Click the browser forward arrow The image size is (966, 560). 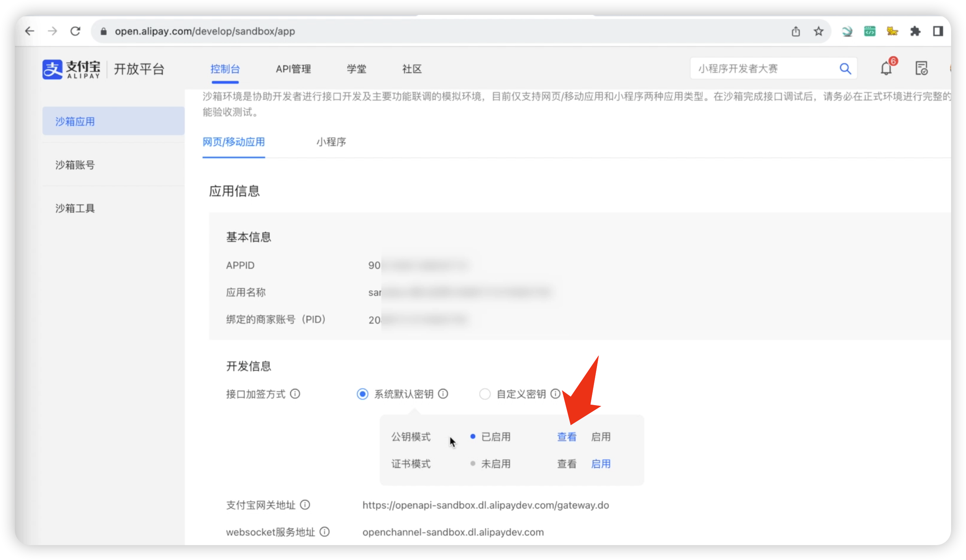click(52, 31)
